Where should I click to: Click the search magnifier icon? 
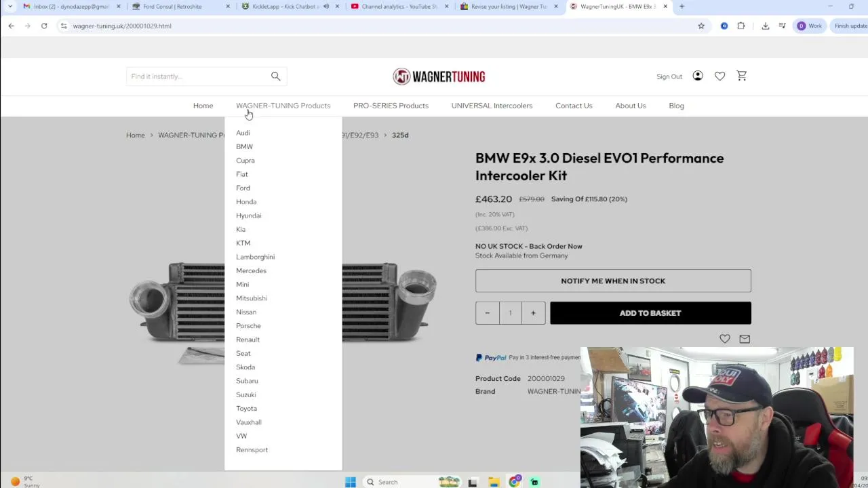pyautogui.click(x=275, y=76)
